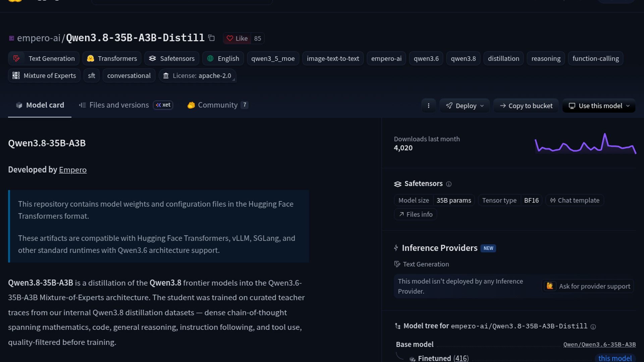Open the conversational tag
Viewport: 644px width, 362px height.
(129, 75)
